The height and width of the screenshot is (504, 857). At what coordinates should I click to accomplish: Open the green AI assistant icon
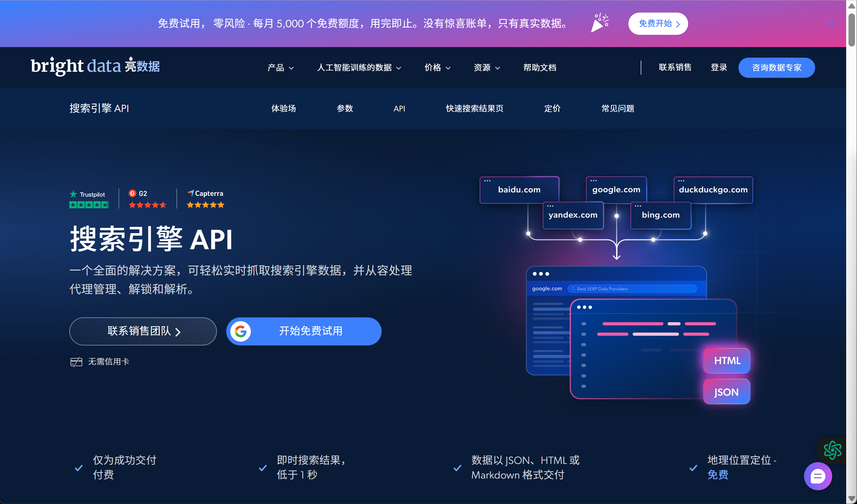tap(832, 450)
